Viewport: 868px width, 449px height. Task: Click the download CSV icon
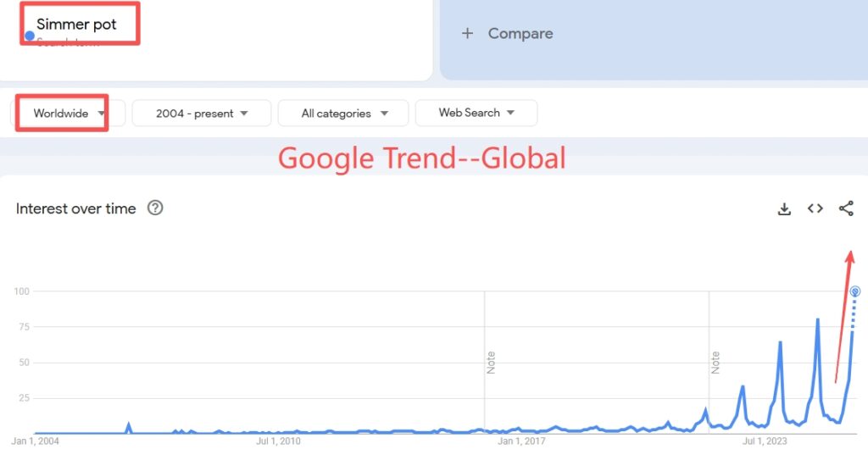click(784, 208)
